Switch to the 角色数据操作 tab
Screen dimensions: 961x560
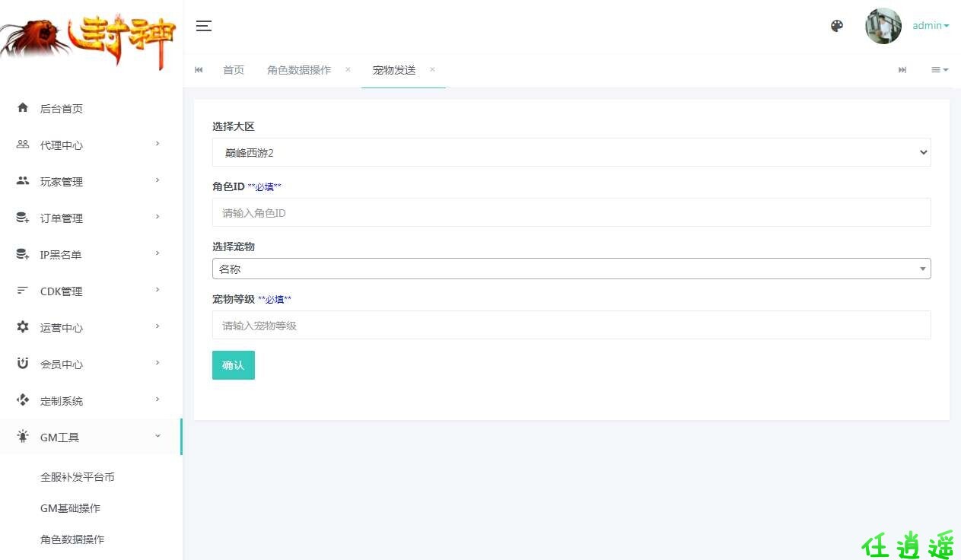point(299,70)
